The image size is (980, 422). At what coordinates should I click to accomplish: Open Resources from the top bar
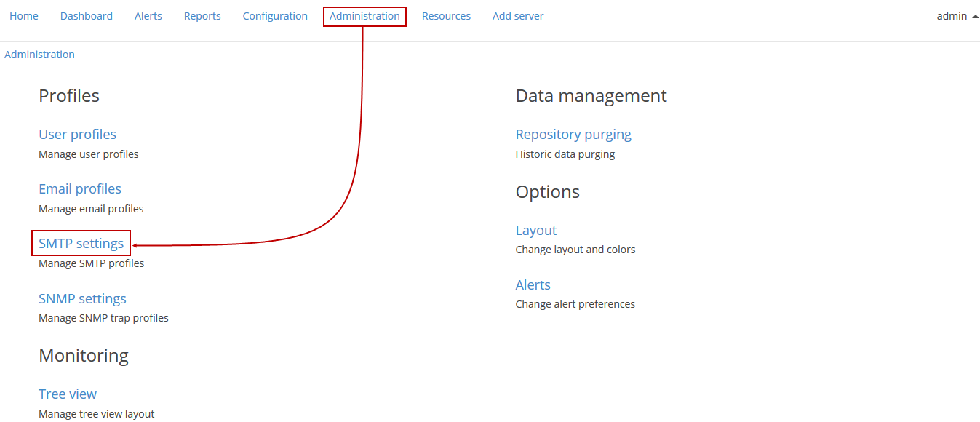tap(446, 16)
